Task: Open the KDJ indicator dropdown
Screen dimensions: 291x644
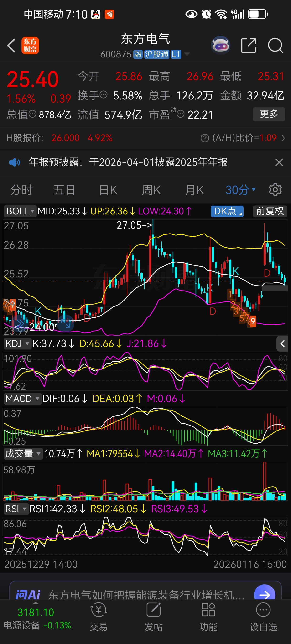Action: pyautogui.click(x=17, y=343)
